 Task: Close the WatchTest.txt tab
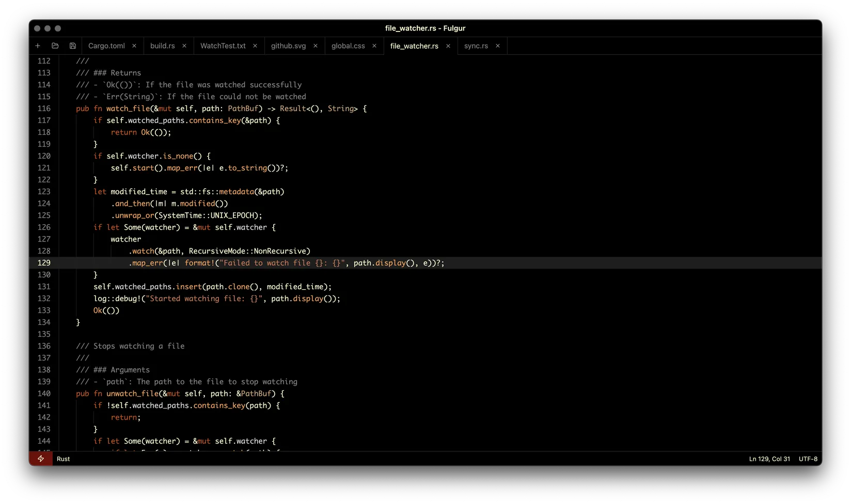255,46
